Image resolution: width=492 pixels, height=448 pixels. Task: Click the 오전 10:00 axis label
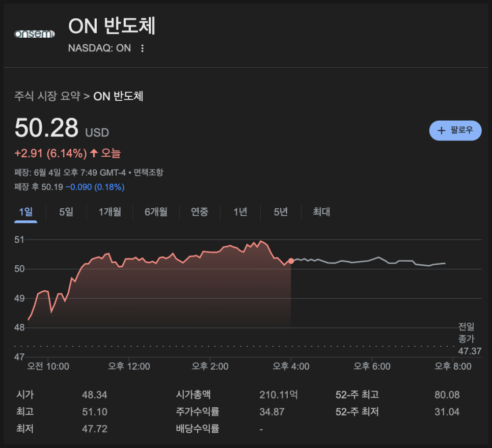tap(48, 366)
